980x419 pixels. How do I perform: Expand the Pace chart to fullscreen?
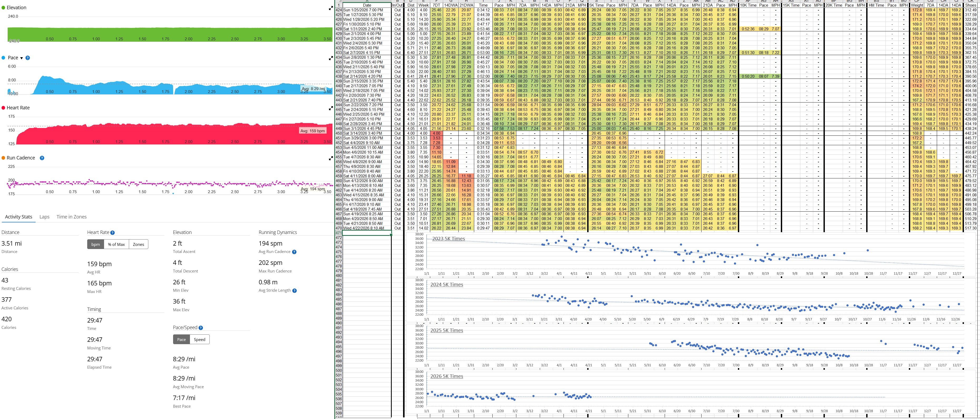[331, 58]
